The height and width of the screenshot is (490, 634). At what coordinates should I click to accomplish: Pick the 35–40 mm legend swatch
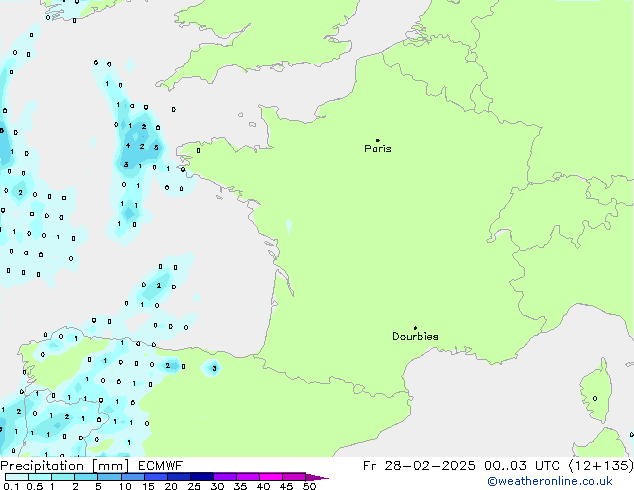(x=248, y=477)
